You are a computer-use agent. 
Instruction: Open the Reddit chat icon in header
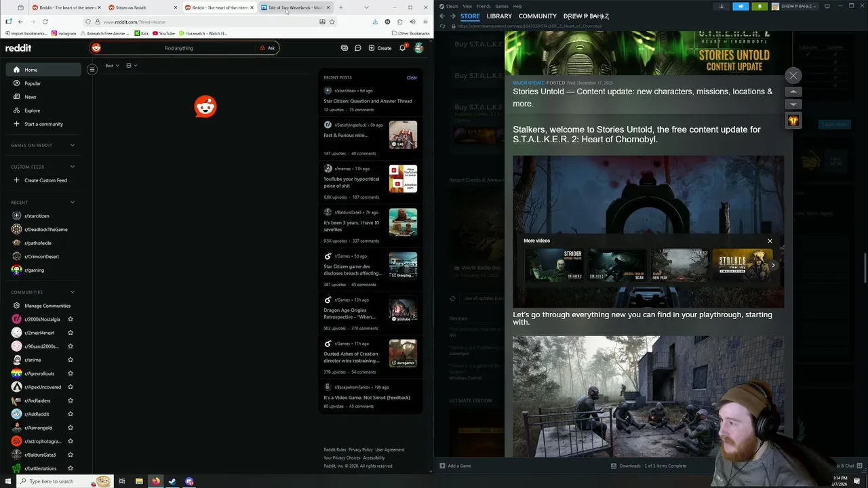click(358, 48)
